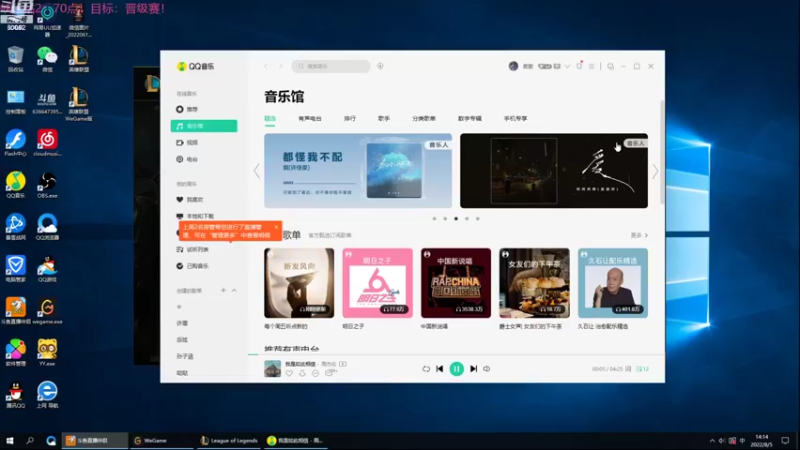This screenshot has height=450, width=800.
Task: Click the green VIP badge in header
Action: [545, 66]
